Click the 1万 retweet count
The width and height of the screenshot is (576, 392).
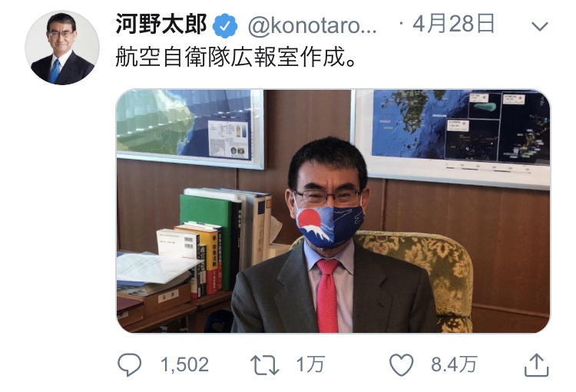[310, 364]
